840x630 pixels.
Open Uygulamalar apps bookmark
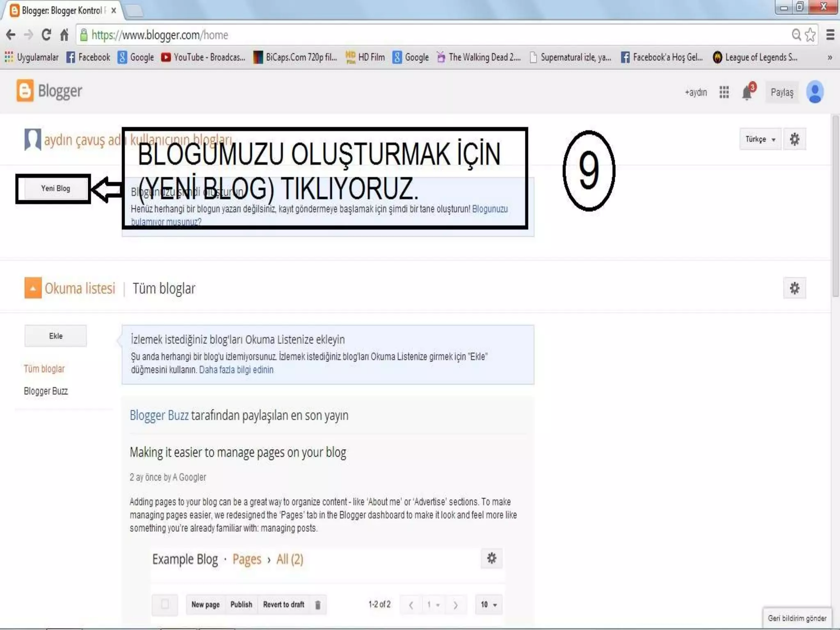pos(32,57)
